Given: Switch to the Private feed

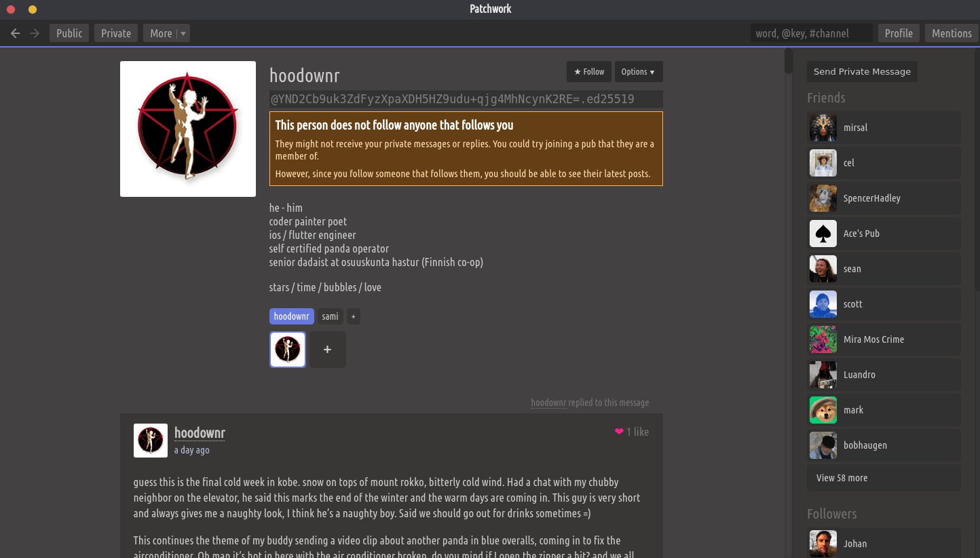Looking at the screenshot, I should (116, 33).
